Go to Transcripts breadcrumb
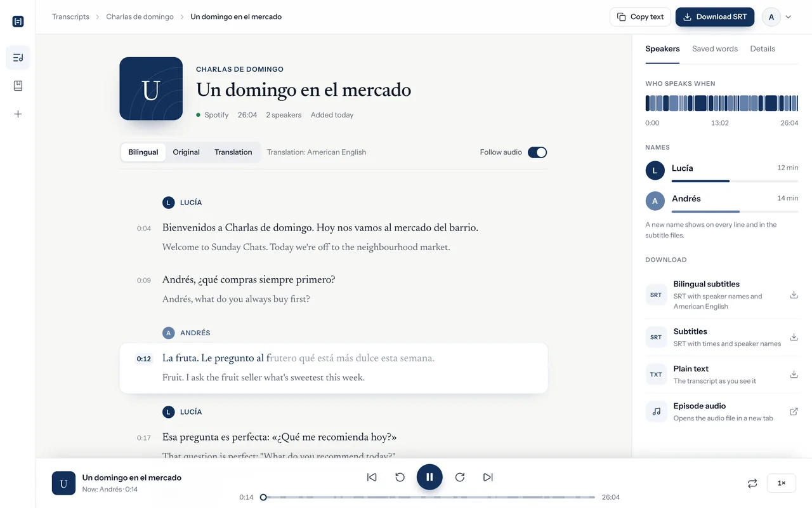This screenshot has height=508, width=812. pyautogui.click(x=70, y=17)
